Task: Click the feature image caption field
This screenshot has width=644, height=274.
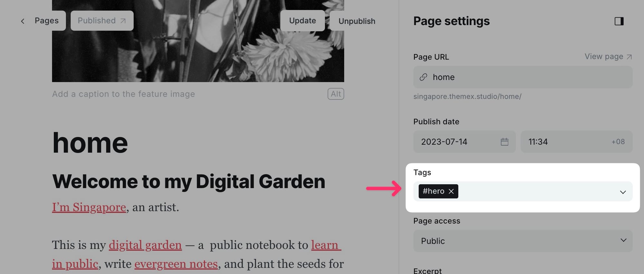Action: click(123, 94)
